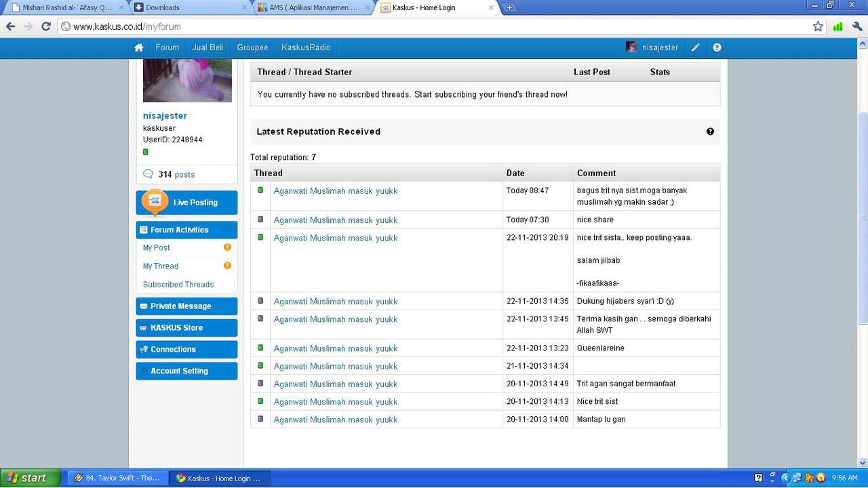Viewport: 868px width, 488px height.
Task: Click profile picture thumbnail in sidebar
Action: [x=187, y=81]
